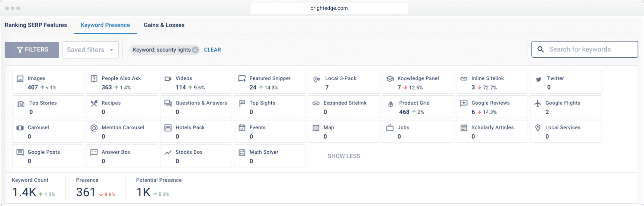Image resolution: width=644 pixels, height=206 pixels.
Task: Click the Local 3-Pack pin icon
Action: (x=316, y=79)
